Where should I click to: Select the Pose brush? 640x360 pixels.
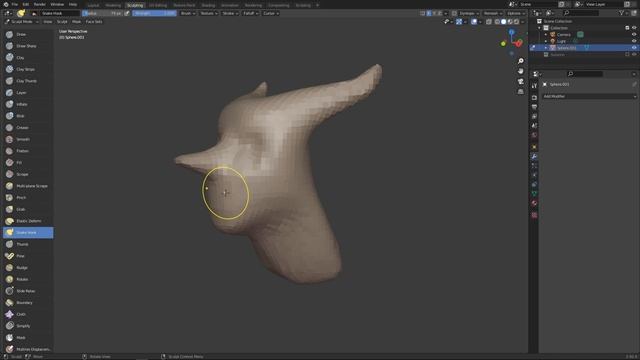coord(28,256)
